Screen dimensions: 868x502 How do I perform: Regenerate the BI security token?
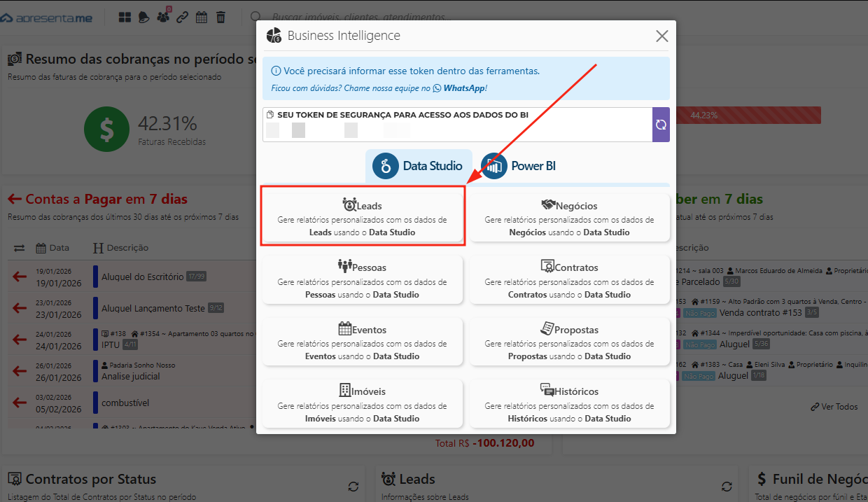click(661, 125)
